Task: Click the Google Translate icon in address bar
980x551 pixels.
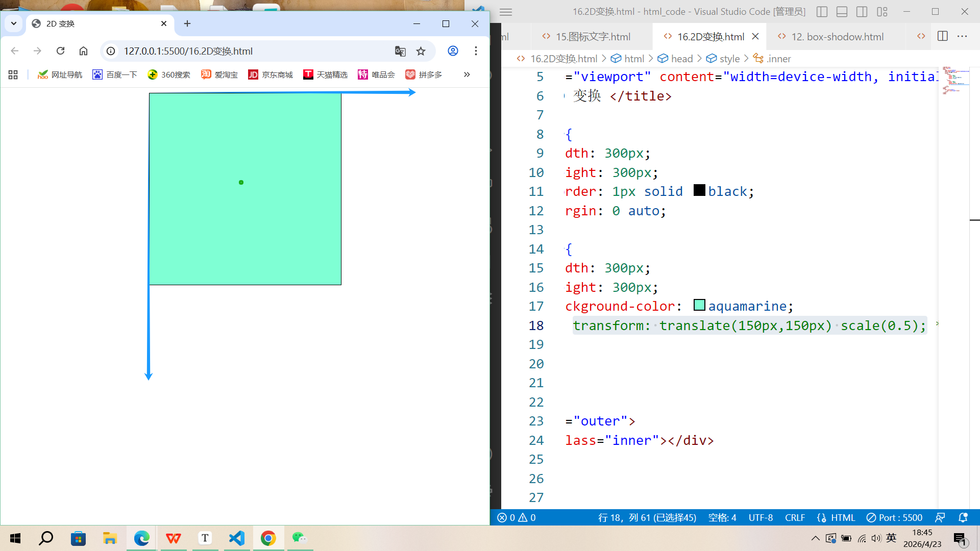Action: pos(400,51)
